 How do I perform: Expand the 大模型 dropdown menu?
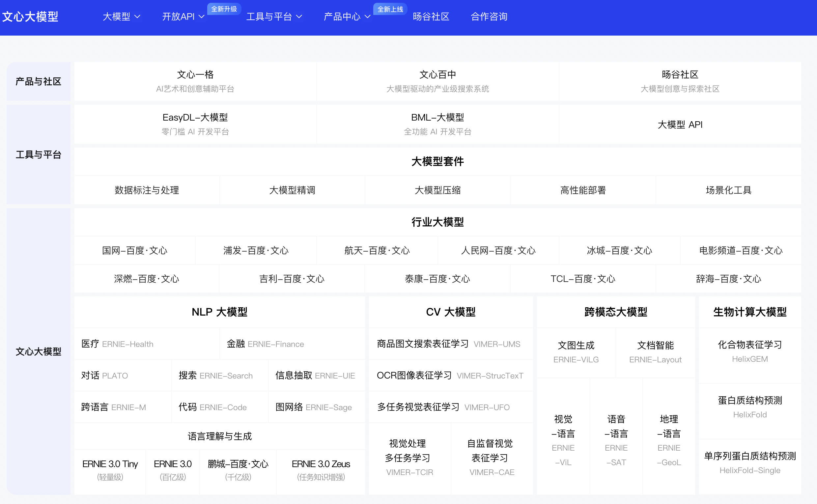121,17
